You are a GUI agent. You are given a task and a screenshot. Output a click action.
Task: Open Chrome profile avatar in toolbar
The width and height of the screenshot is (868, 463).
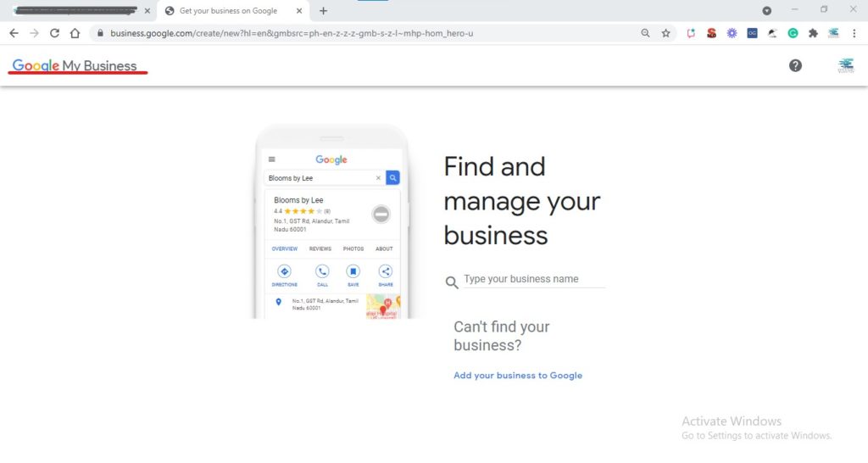[x=834, y=33]
